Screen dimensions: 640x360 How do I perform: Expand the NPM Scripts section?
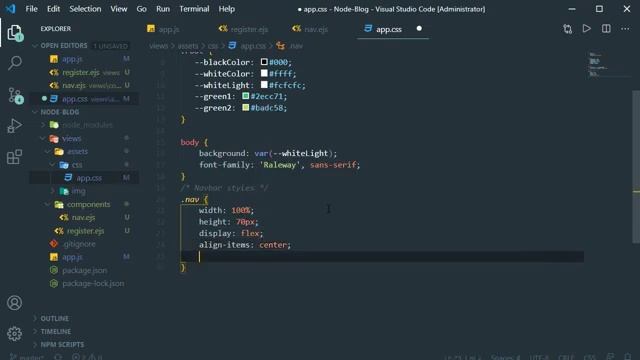pyautogui.click(x=62, y=344)
